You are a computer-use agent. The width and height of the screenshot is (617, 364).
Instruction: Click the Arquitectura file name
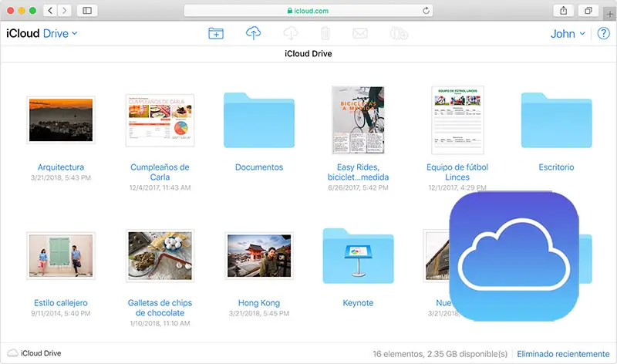[61, 167]
